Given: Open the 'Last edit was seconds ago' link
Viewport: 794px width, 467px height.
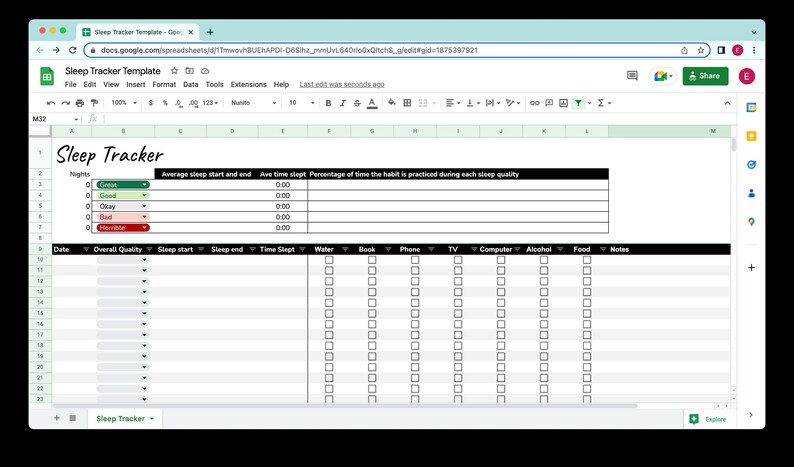Looking at the screenshot, I should point(342,85).
